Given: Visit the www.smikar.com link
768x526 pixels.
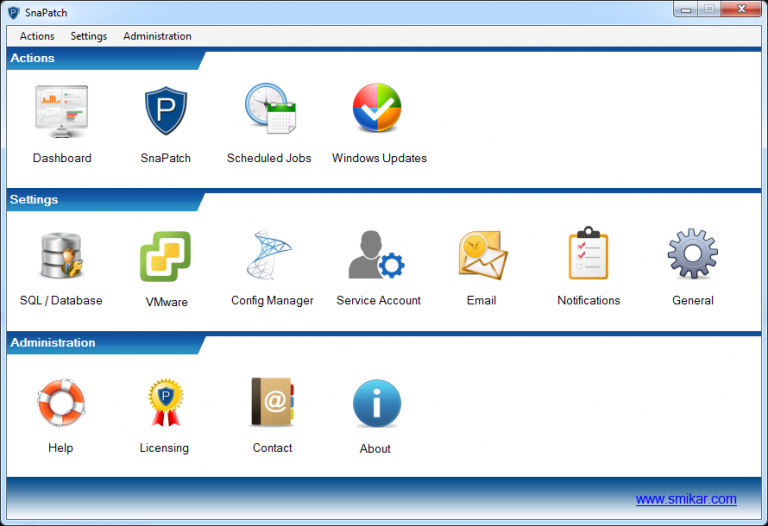Looking at the screenshot, I should coord(686,499).
